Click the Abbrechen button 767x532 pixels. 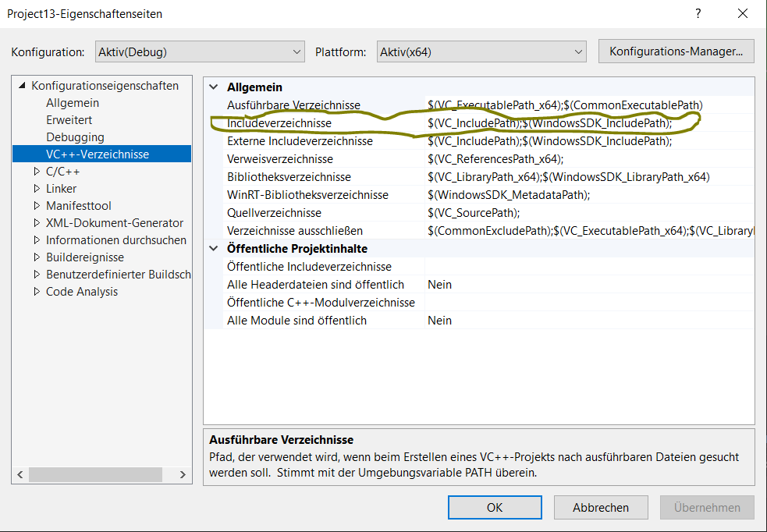[600, 507]
